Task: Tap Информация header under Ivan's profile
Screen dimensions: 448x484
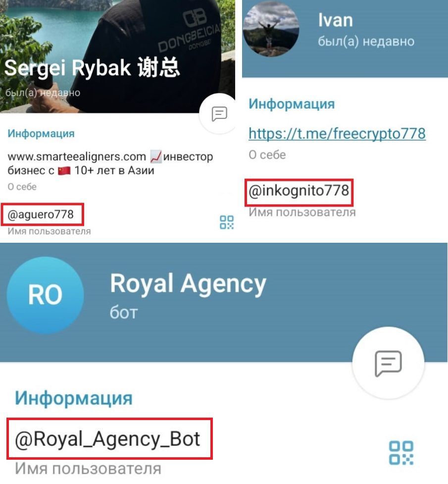Action: (292, 104)
